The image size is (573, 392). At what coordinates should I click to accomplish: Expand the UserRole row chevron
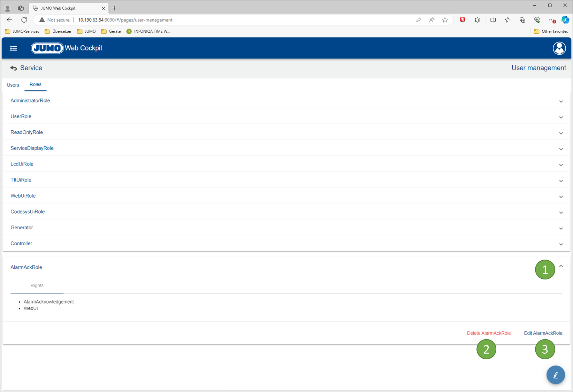coord(561,117)
